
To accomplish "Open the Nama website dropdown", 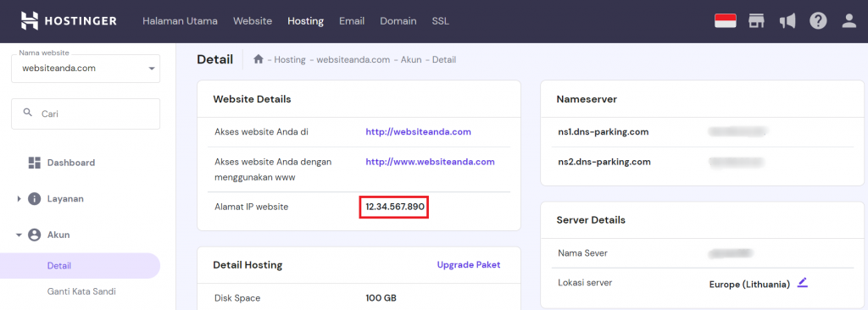I will pyautogui.click(x=86, y=69).
